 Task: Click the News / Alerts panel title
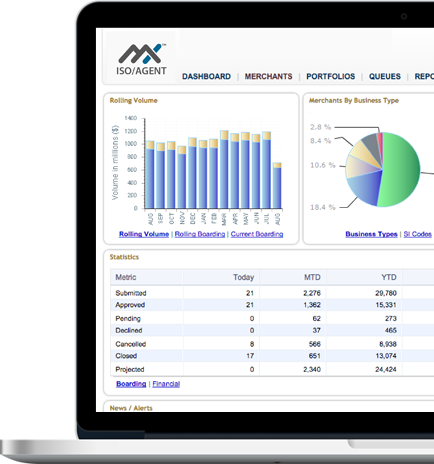[x=131, y=408]
